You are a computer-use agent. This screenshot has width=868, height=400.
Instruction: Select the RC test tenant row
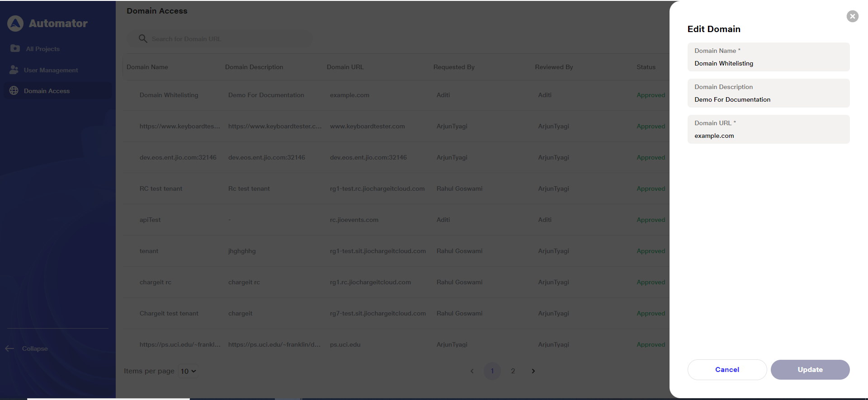pos(161,188)
